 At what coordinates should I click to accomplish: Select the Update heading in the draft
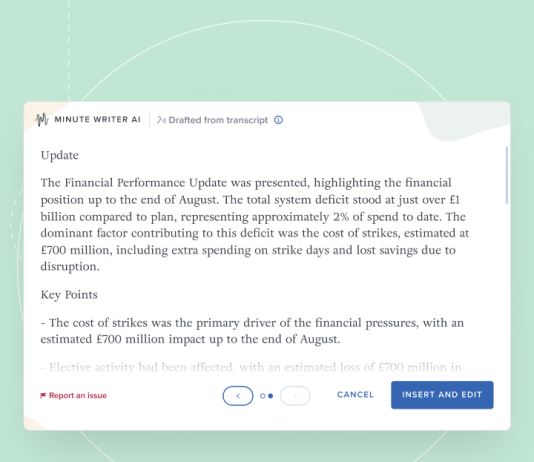pyautogui.click(x=60, y=155)
